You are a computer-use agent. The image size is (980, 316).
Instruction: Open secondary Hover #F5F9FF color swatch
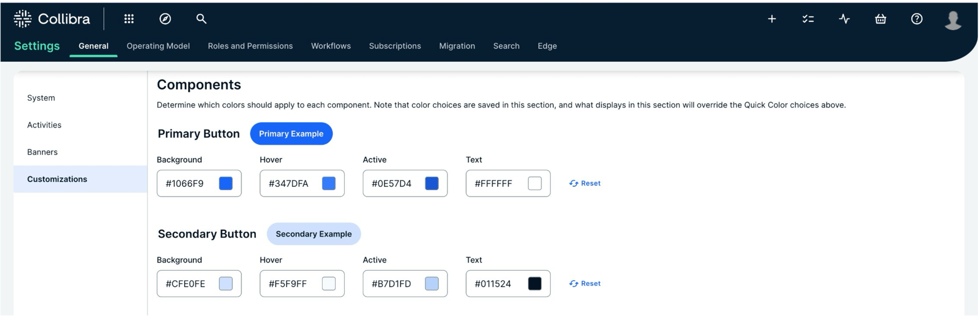(x=329, y=284)
